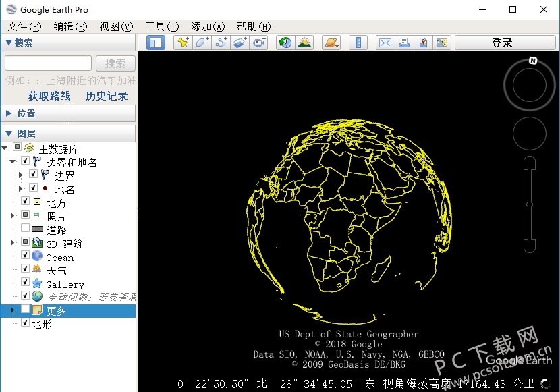Click the Record a Tour camera icon
The height and width of the screenshot is (392, 560).
coord(259,43)
